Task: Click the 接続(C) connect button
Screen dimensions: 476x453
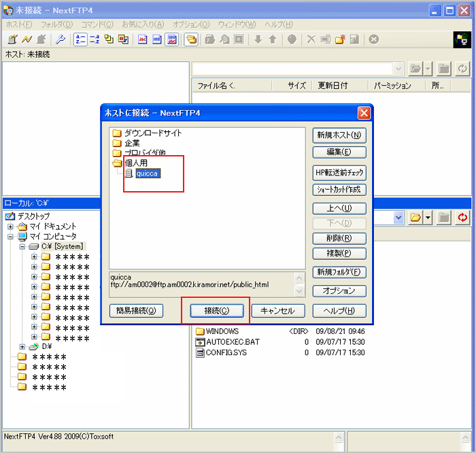Action: tap(217, 311)
